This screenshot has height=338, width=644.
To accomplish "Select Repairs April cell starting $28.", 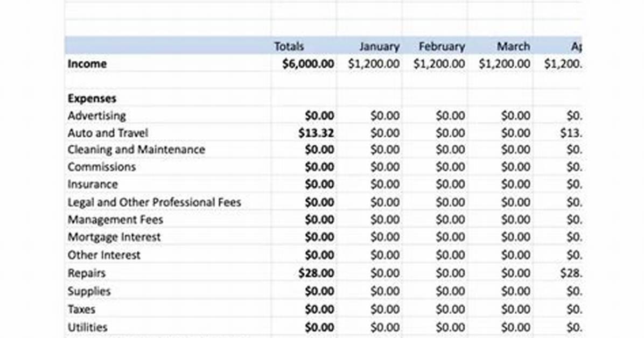I will [x=571, y=273].
